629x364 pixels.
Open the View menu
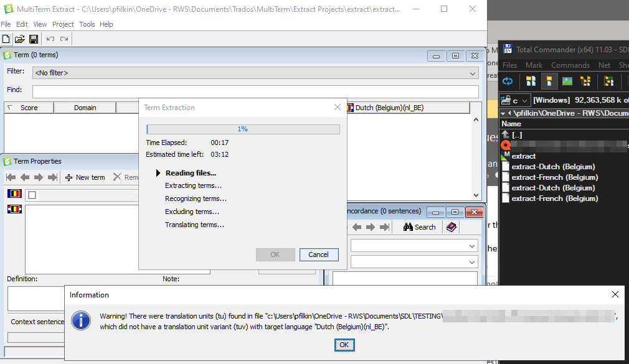click(x=40, y=24)
